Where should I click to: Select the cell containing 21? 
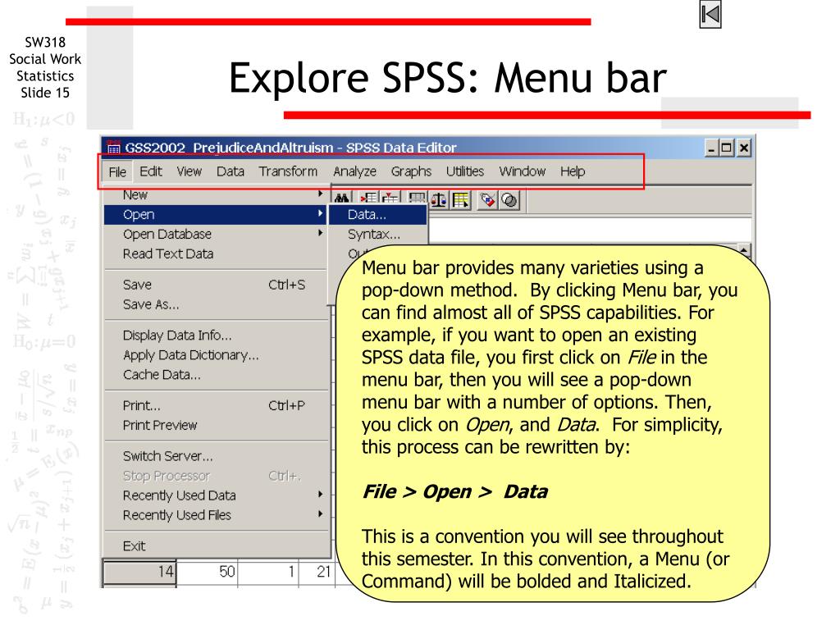[317, 572]
